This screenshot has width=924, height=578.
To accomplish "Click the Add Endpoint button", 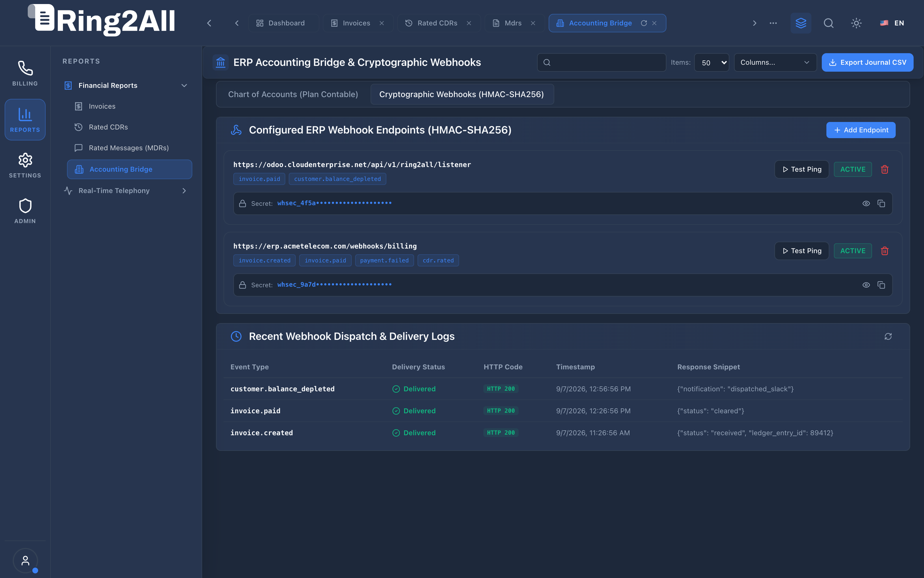I will point(860,130).
